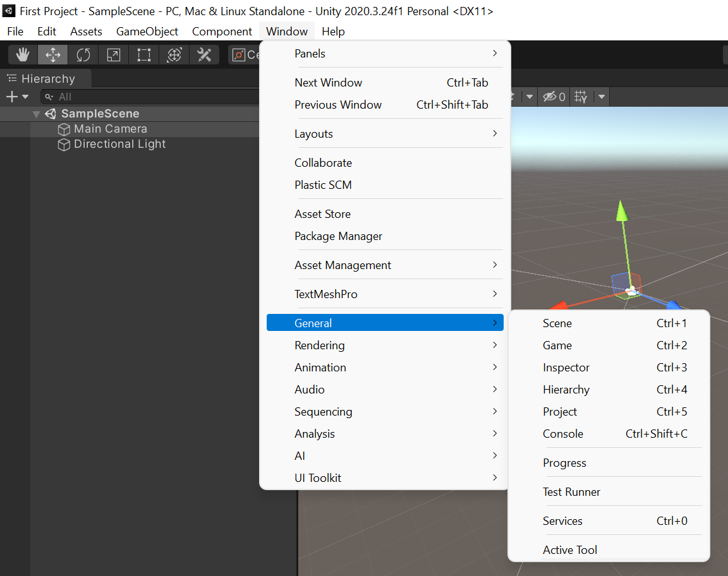Click Test Runner in the submenu
The width and height of the screenshot is (728, 576).
[571, 492]
